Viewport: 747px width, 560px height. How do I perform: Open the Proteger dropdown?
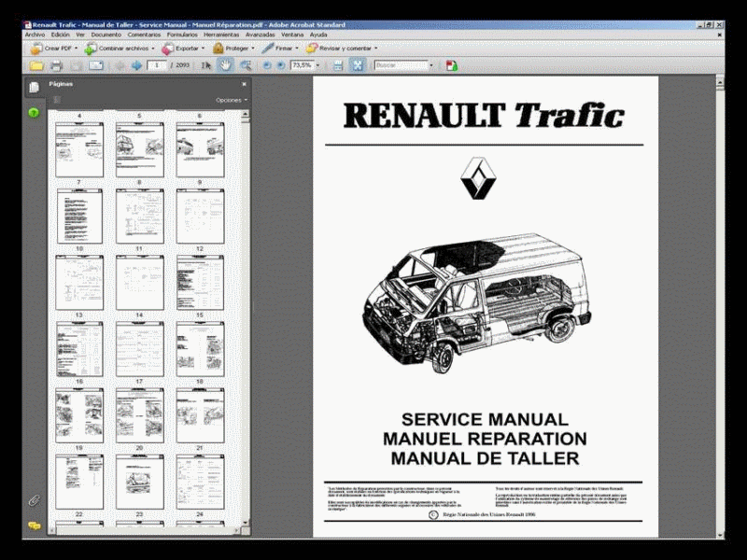253,49
